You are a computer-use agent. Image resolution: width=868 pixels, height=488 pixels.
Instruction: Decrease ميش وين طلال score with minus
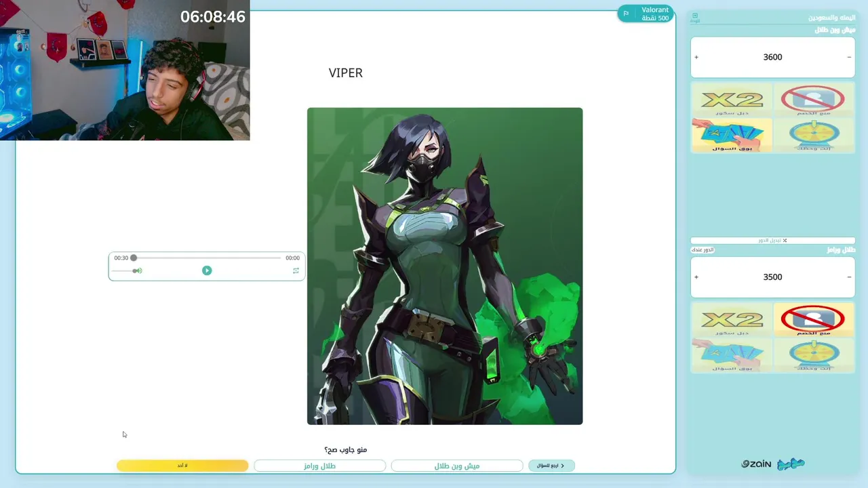(x=849, y=57)
